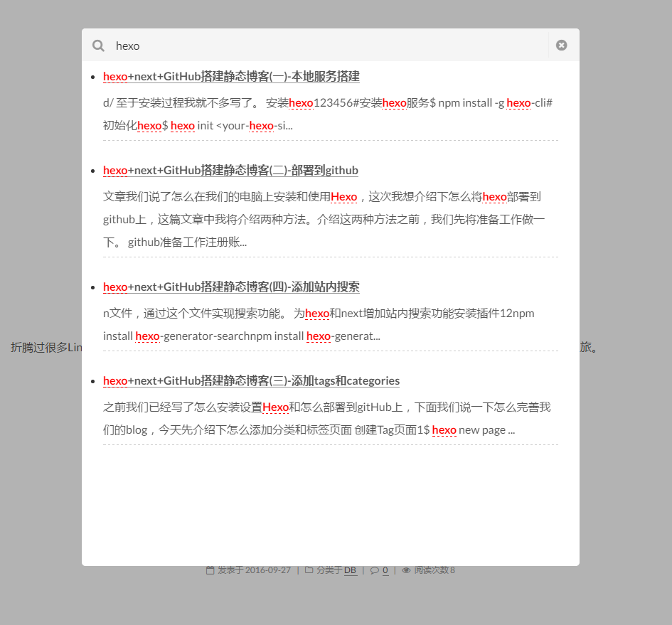Open the 添加tags和categories search result
The image size is (672, 625).
(251, 381)
